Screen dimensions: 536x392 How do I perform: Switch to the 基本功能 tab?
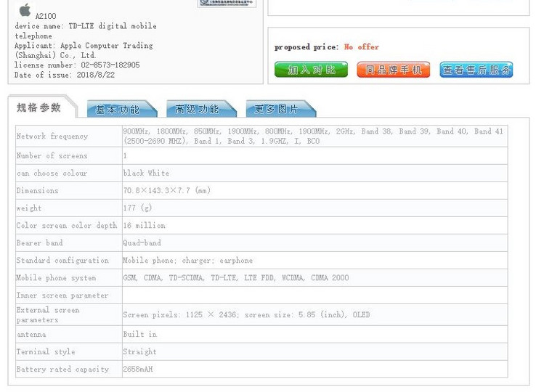122,109
